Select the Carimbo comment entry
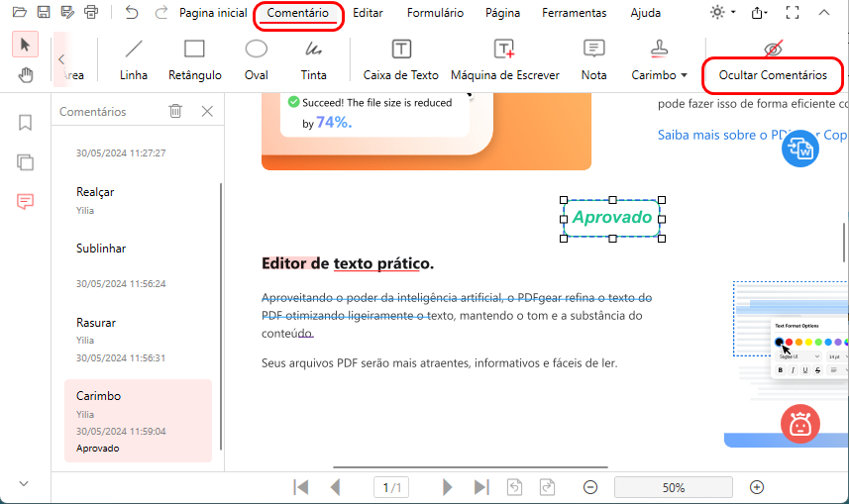This screenshot has height=504, width=849. click(x=138, y=421)
